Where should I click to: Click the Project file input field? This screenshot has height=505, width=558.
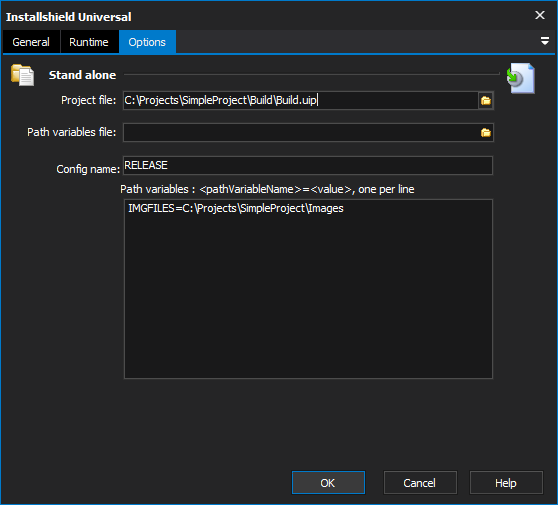[x=300, y=100]
